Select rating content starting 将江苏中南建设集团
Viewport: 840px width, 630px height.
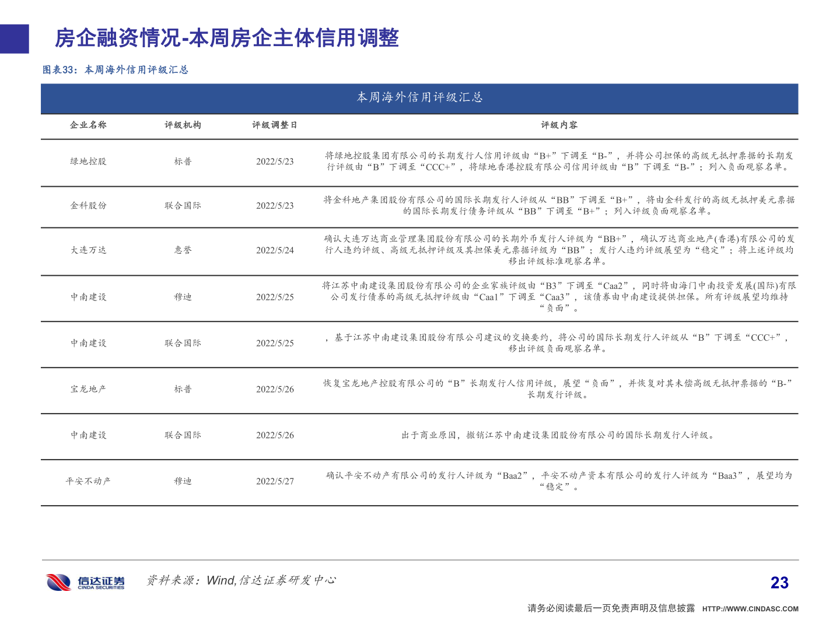tap(559, 297)
